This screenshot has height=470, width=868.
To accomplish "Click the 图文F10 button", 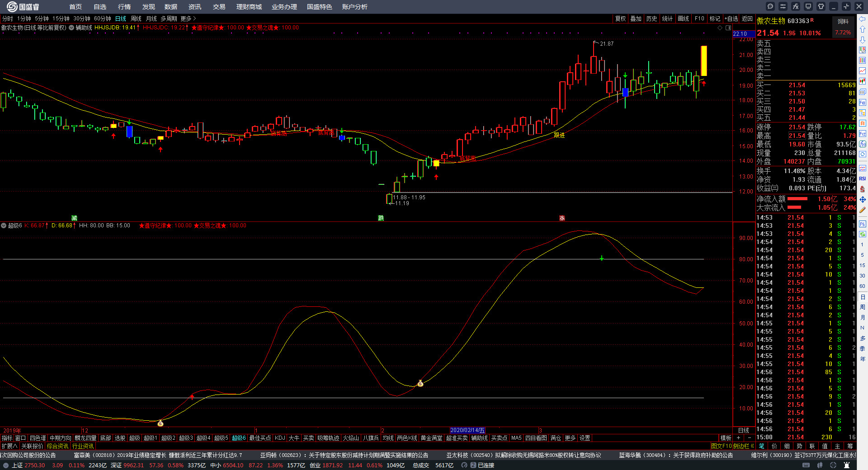I will [721, 446].
